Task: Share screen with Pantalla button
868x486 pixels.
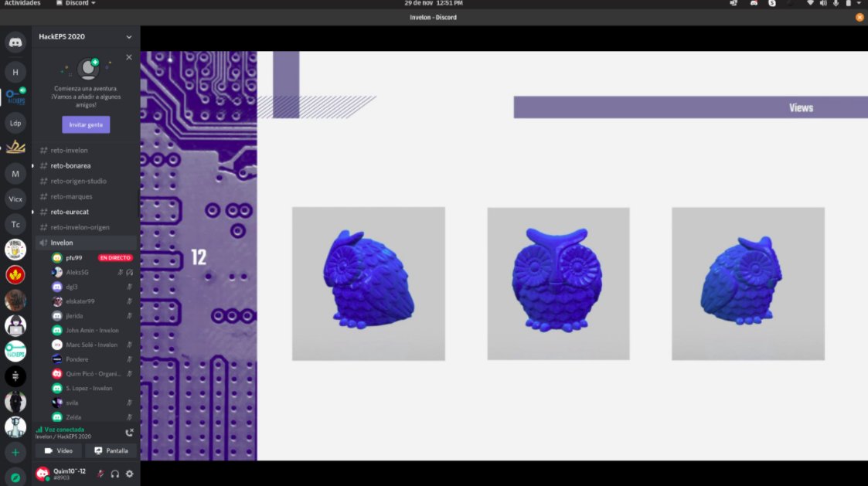Action: pos(111,450)
